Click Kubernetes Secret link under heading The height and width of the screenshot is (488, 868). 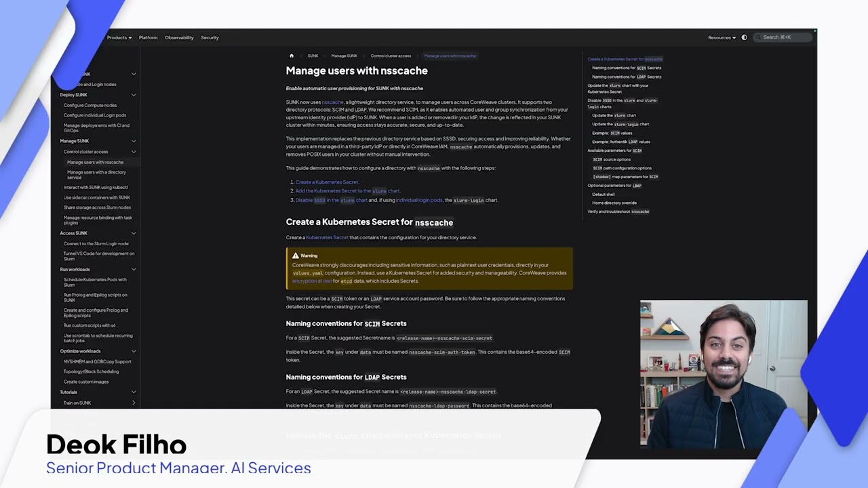[x=327, y=237]
